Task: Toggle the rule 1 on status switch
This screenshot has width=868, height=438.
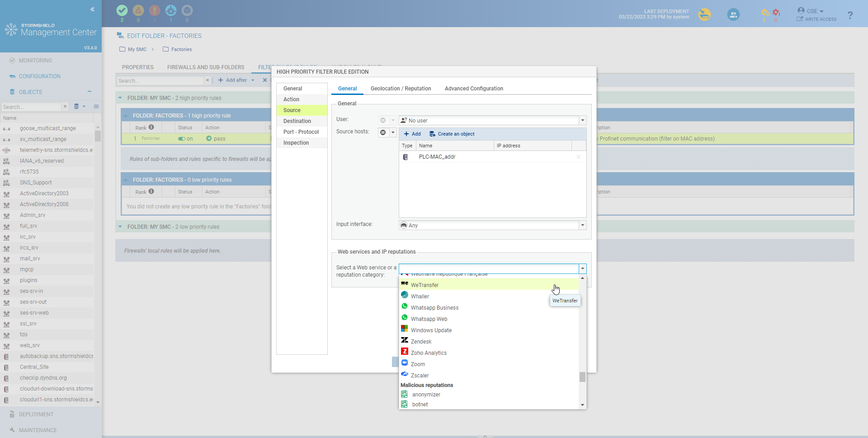Action: [182, 139]
